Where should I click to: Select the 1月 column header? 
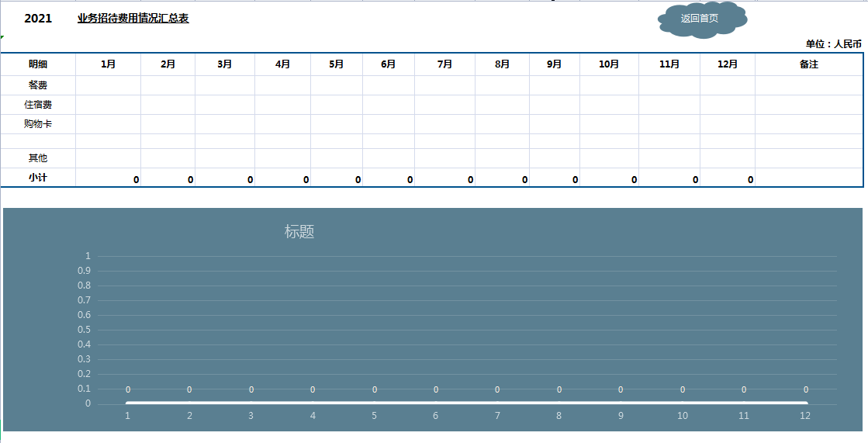(109, 64)
